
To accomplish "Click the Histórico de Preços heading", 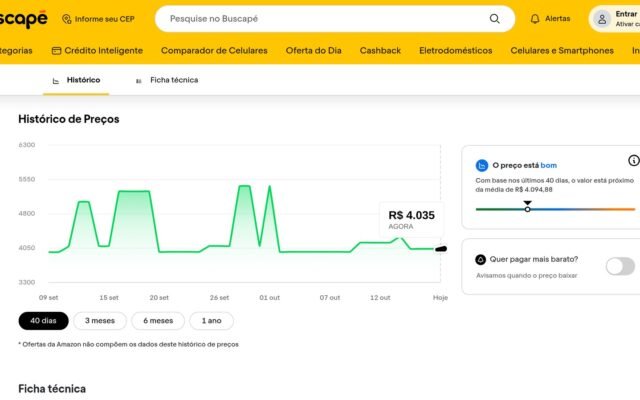I will (69, 119).
